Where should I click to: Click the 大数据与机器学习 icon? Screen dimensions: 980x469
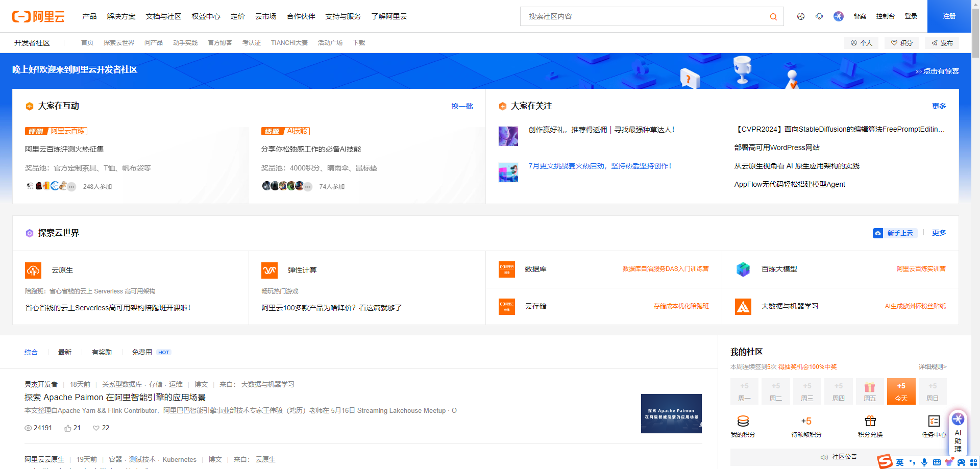pyautogui.click(x=743, y=306)
